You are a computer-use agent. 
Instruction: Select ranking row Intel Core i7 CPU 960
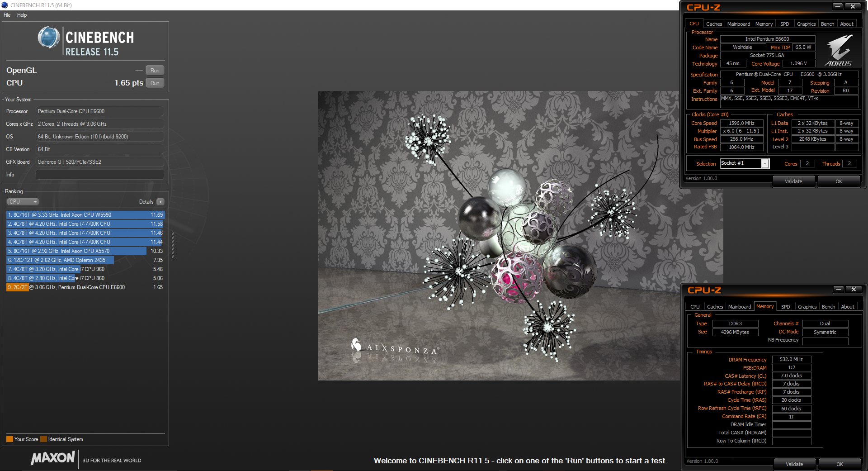pyautogui.click(x=85, y=269)
